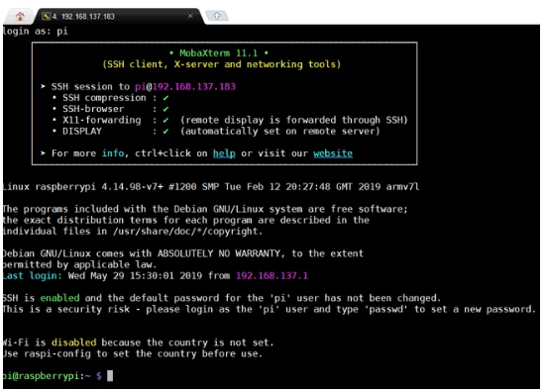This screenshot has height=392, width=547.
Task: Click the SSH-browser green checkmark
Action: (x=165, y=110)
